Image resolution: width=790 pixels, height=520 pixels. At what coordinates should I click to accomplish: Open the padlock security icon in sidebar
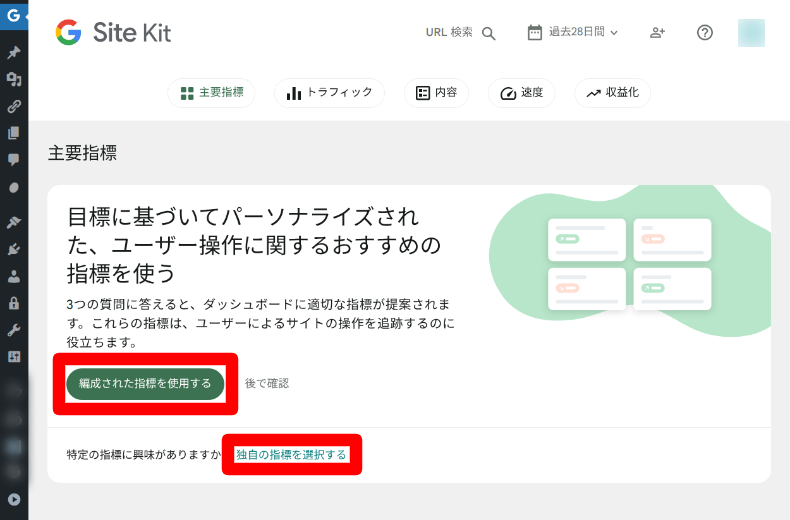tap(14, 303)
